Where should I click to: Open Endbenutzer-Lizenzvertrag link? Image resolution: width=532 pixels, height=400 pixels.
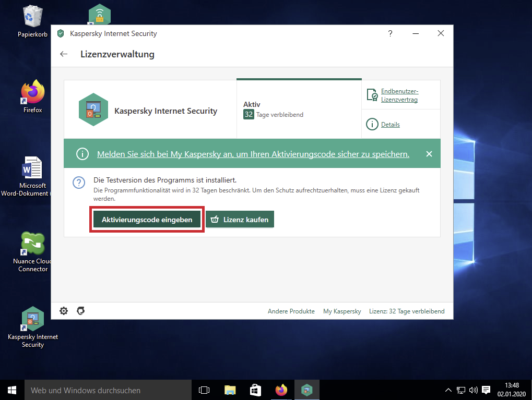400,95
